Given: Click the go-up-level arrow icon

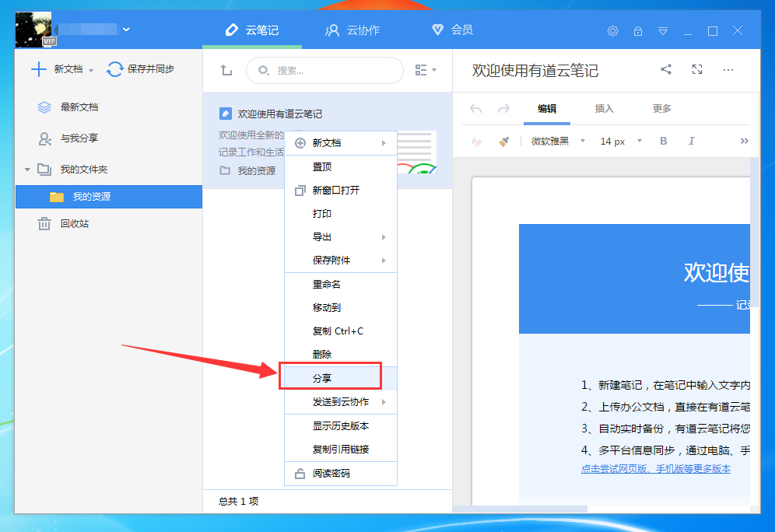Looking at the screenshot, I should [226, 70].
